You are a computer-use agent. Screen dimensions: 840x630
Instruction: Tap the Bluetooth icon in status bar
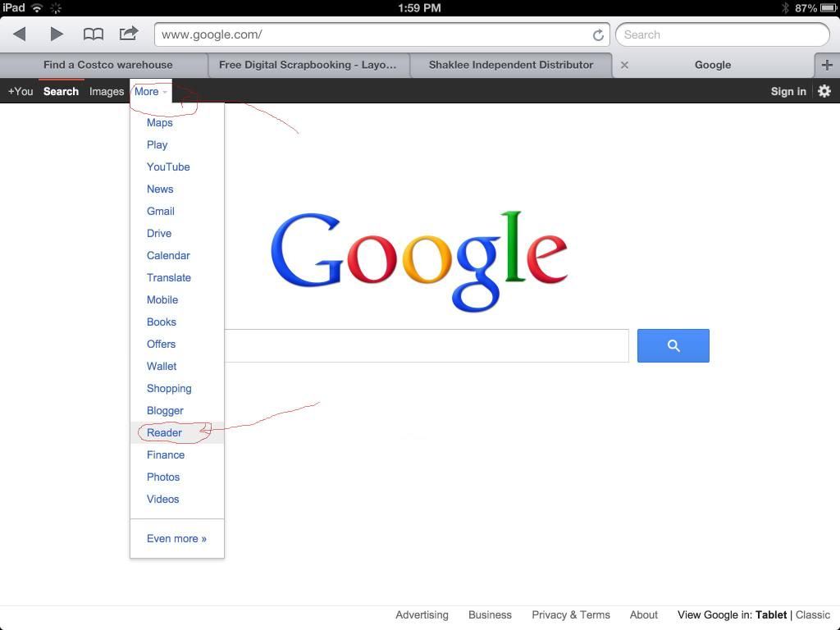(x=785, y=7)
